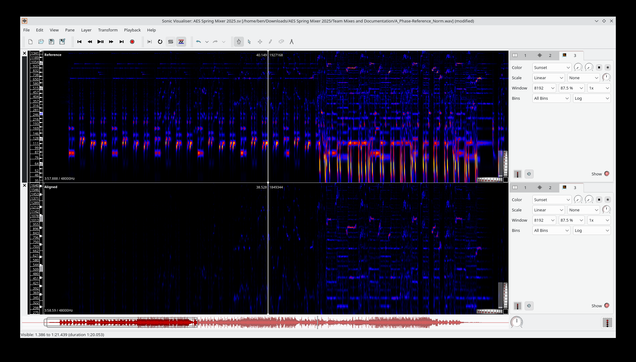Click the Save Session As toolbar icon
The height and width of the screenshot is (362, 636).
click(x=62, y=42)
